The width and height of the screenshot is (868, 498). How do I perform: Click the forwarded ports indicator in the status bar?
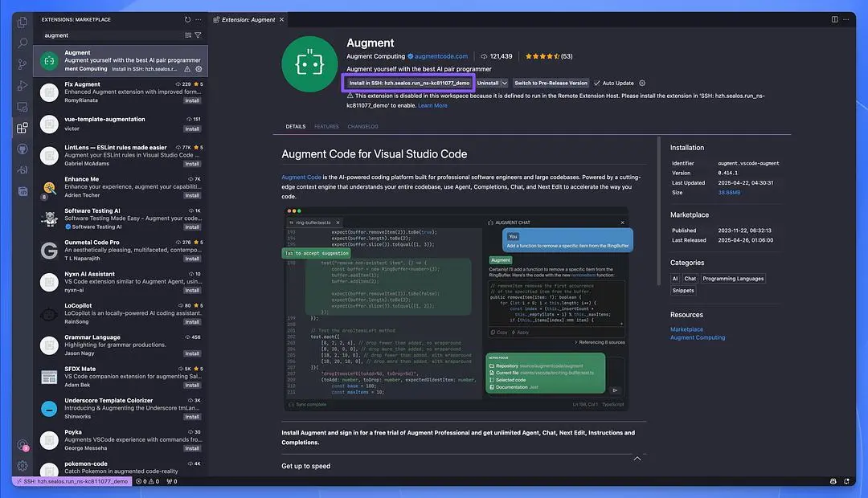tap(172, 481)
